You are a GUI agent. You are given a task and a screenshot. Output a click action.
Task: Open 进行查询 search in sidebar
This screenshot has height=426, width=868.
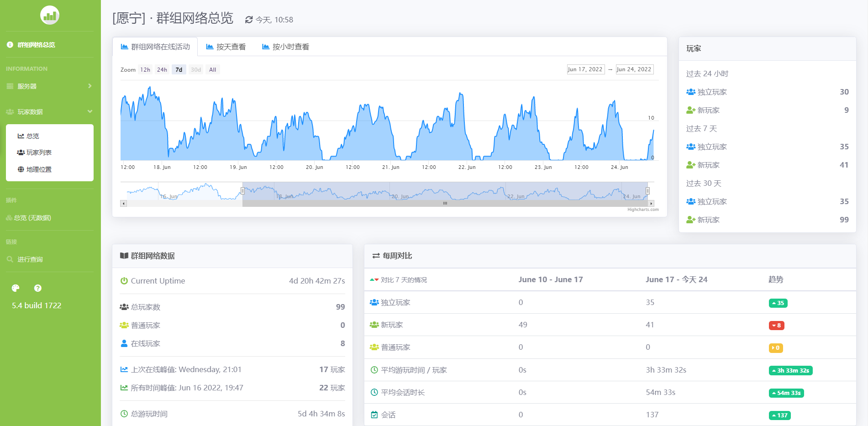[x=30, y=259]
